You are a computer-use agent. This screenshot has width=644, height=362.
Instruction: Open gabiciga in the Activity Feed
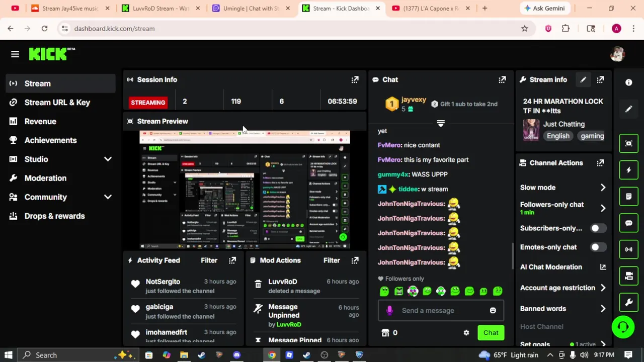159,307
